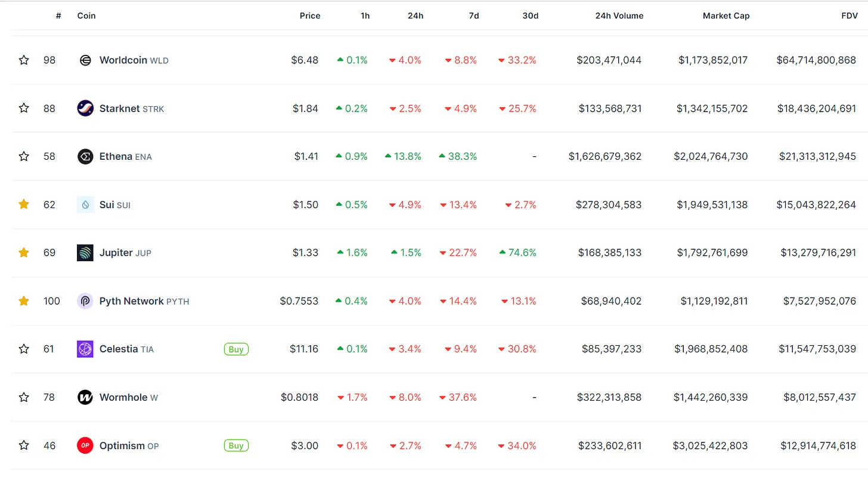Image resolution: width=868 pixels, height=480 pixels.
Task: Star the Optimism row
Action: click(x=24, y=445)
